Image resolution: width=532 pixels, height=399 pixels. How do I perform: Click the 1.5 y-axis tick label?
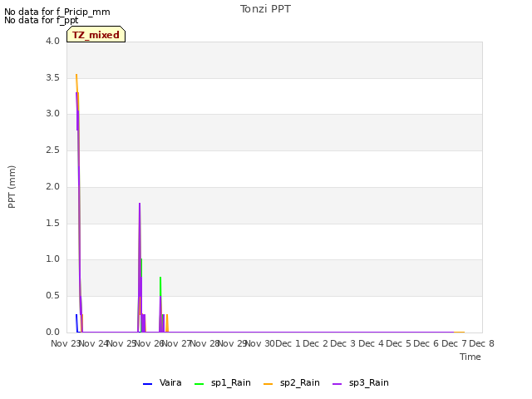click(x=52, y=224)
